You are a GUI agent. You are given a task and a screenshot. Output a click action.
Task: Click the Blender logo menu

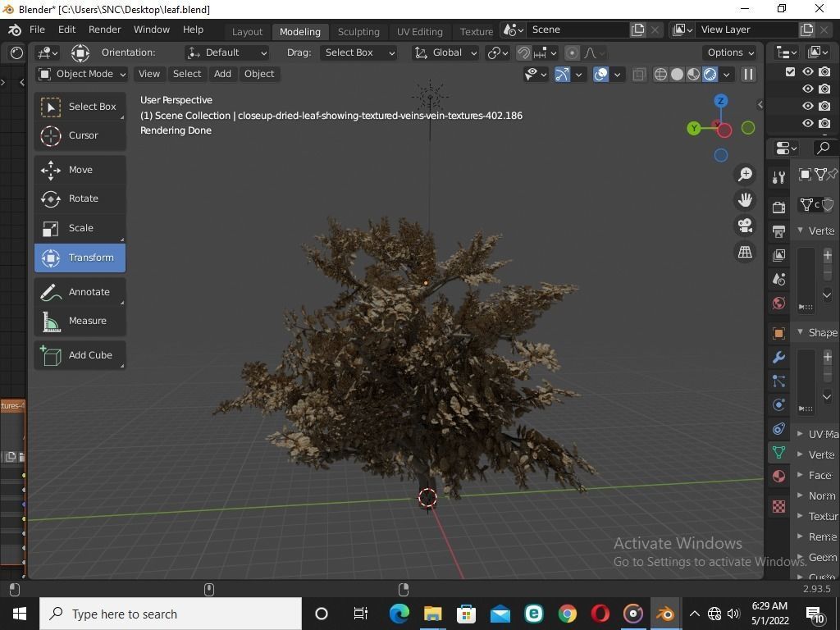15,30
